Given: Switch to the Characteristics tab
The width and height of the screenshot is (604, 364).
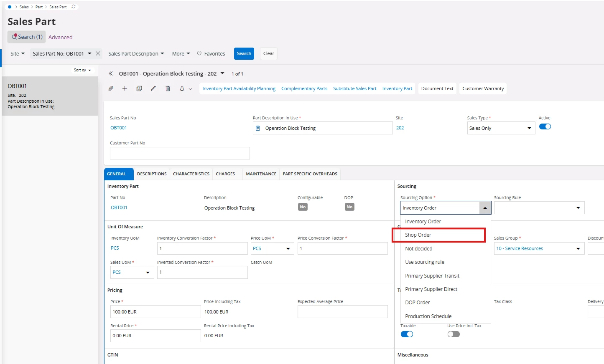Looking at the screenshot, I should [191, 174].
